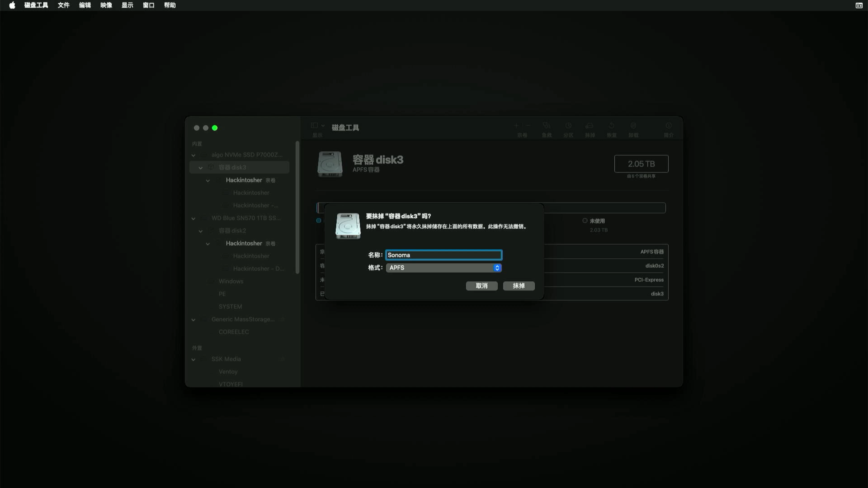Collapse the 容器 disk2 sidebar expander
868x488 pixels.
pyautogui.click(x=200, y=231)
